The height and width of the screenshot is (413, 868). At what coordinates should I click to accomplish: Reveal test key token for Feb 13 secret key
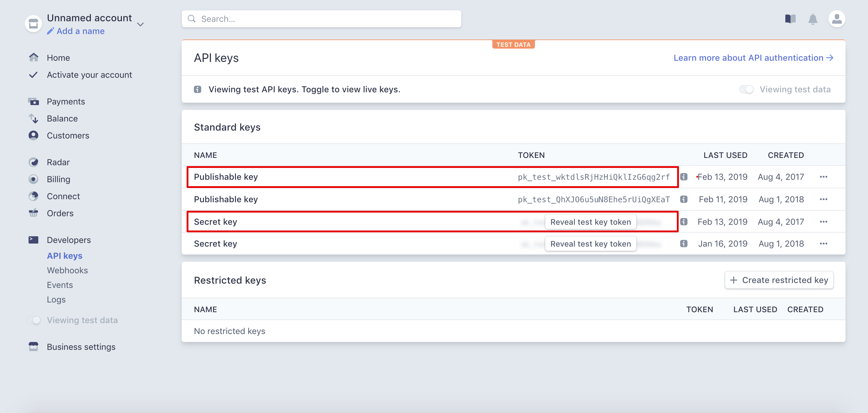(x=590, y=222)
